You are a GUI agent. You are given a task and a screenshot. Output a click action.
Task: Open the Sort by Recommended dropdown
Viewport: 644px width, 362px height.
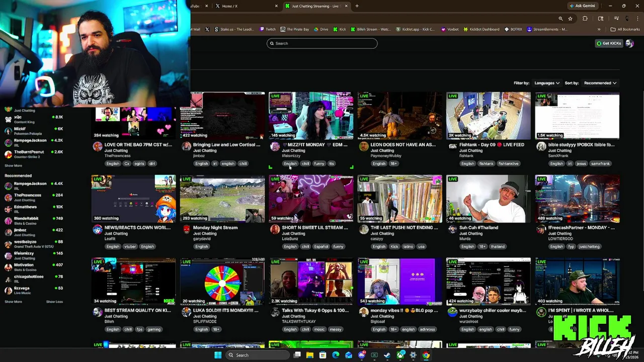tap(600, 83)
